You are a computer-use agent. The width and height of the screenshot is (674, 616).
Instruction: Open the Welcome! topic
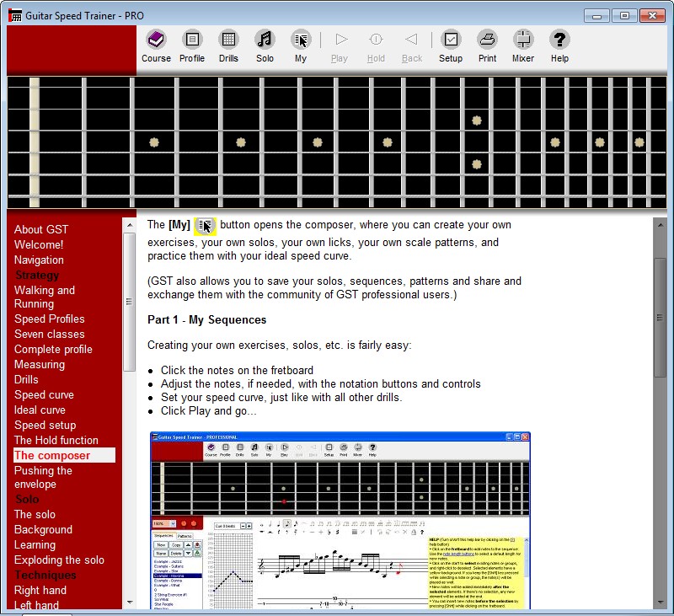click(39, 244)
